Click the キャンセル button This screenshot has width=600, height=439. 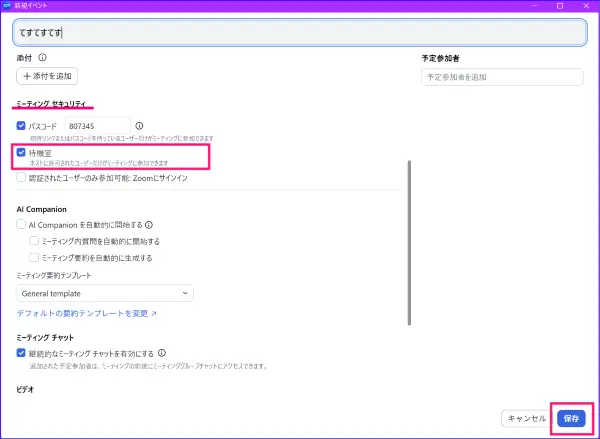coord(526,418)
